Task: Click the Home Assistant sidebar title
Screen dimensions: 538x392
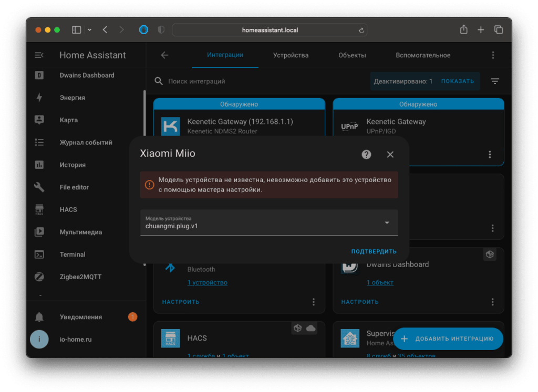Action: point(92,55)
